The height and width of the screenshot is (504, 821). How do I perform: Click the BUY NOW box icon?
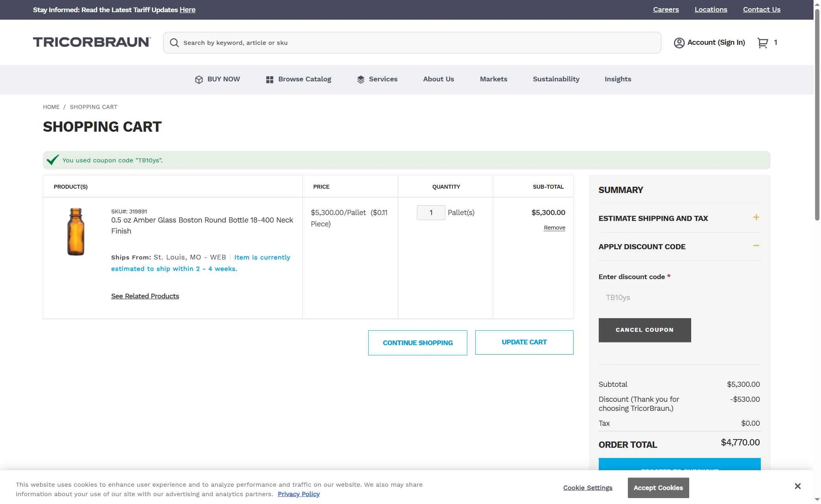pyautogui.click(x=199, y=79)
